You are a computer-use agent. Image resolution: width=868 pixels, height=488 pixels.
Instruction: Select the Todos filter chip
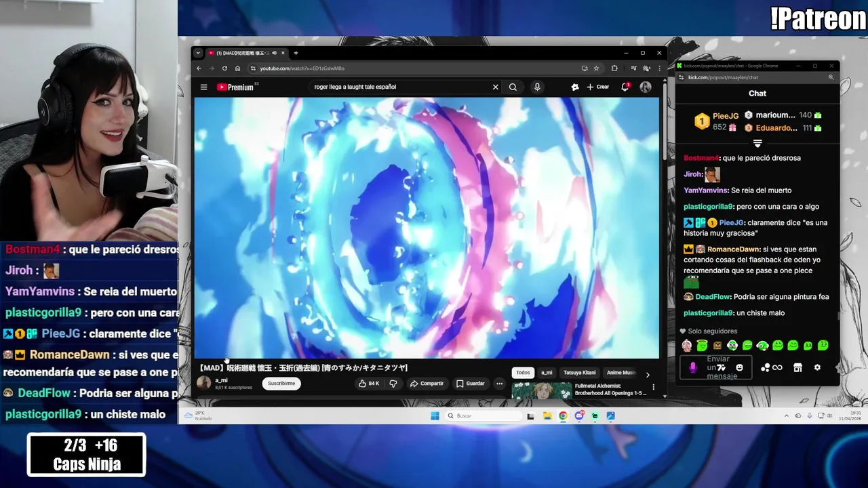coord(523,373)
